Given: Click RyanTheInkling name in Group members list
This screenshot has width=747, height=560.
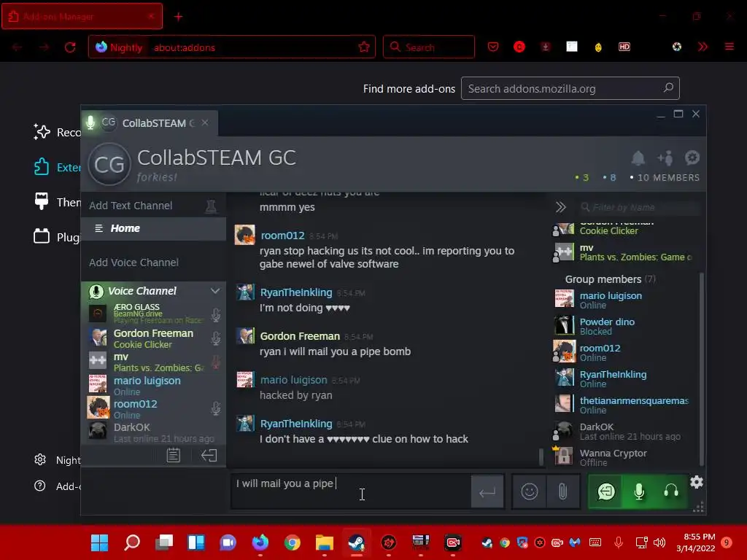Looking at the screenshot, I should (613, 374).
